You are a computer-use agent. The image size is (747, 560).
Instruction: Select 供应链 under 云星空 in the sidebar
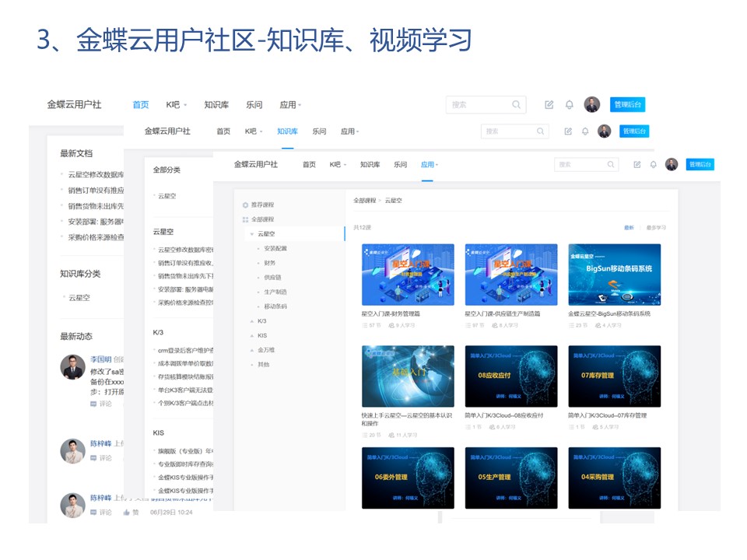pos(272,278)
